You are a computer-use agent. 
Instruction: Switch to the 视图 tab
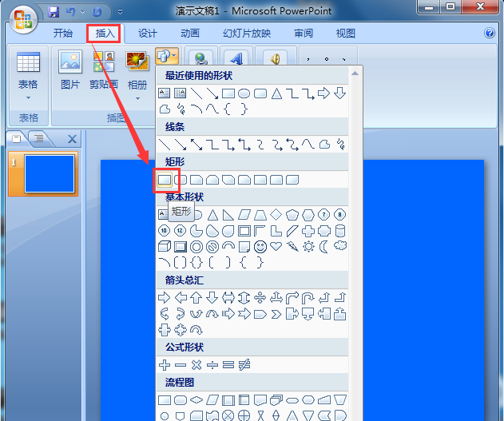pos(346,33)
